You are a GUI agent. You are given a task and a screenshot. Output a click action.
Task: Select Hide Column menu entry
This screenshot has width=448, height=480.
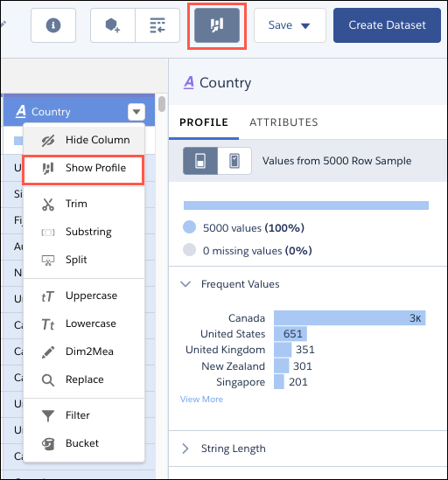click(x=84, y=140)
